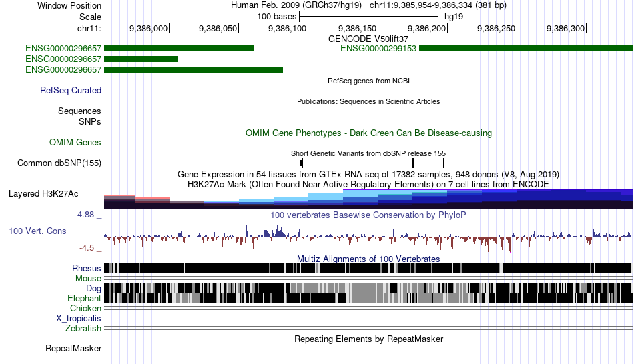Click OMIM Gene Phenotypes track title

click(x=368, y=133)
